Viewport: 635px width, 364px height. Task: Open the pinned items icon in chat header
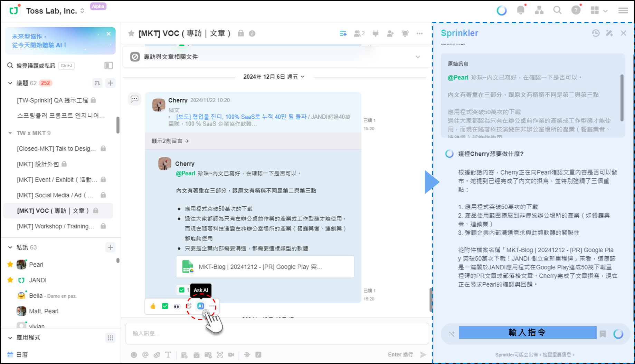click(376, 33)
